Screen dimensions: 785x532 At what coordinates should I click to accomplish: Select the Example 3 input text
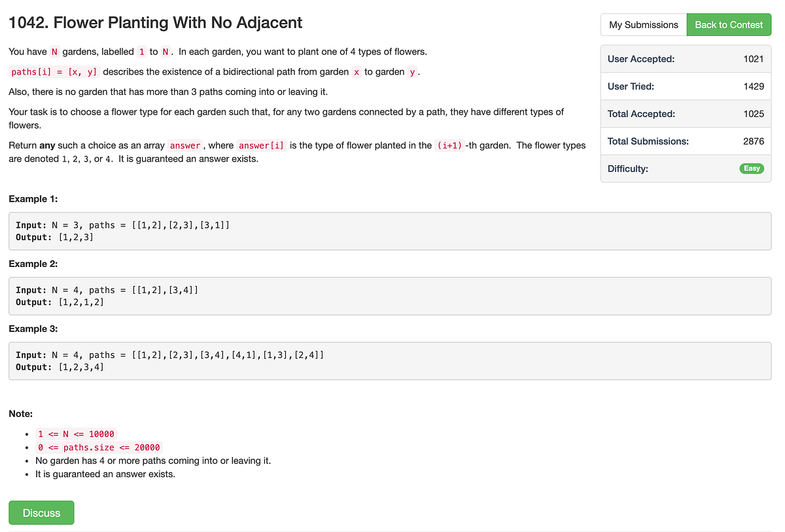(x=167, y=354)
